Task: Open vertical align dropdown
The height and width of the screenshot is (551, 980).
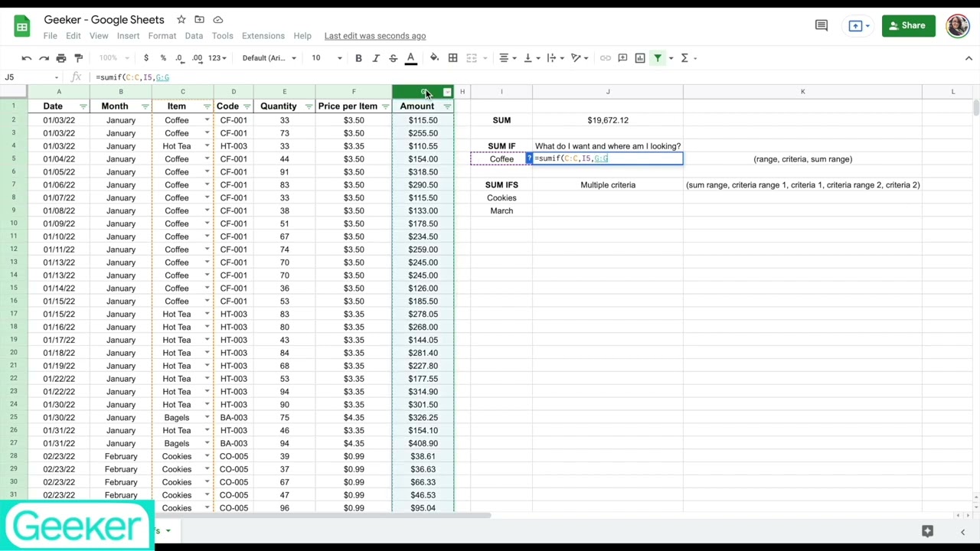Action: pos(531,58)
